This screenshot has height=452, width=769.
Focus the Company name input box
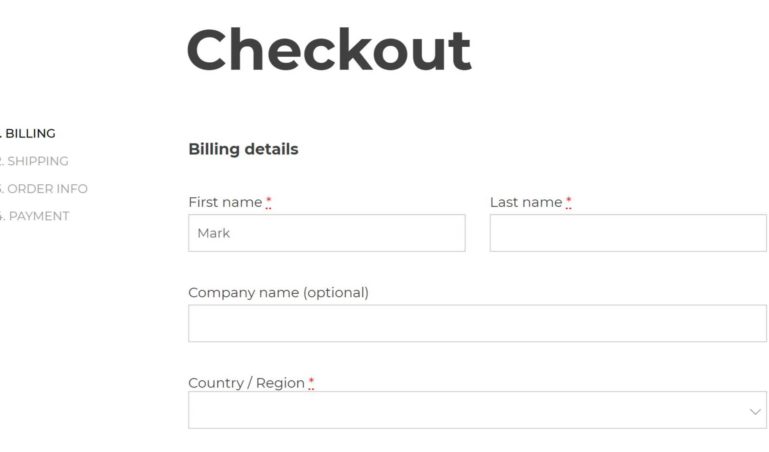click(476, 324)
